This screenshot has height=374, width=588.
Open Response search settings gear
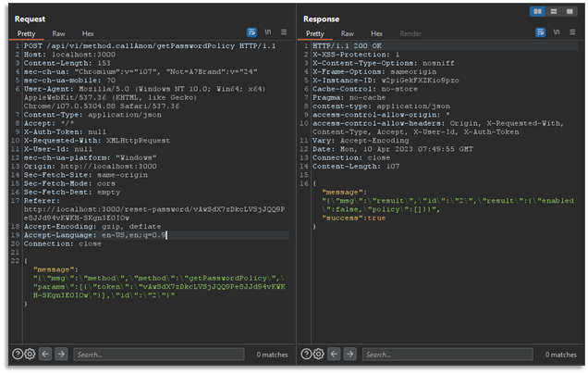click(x=318, y=355)
